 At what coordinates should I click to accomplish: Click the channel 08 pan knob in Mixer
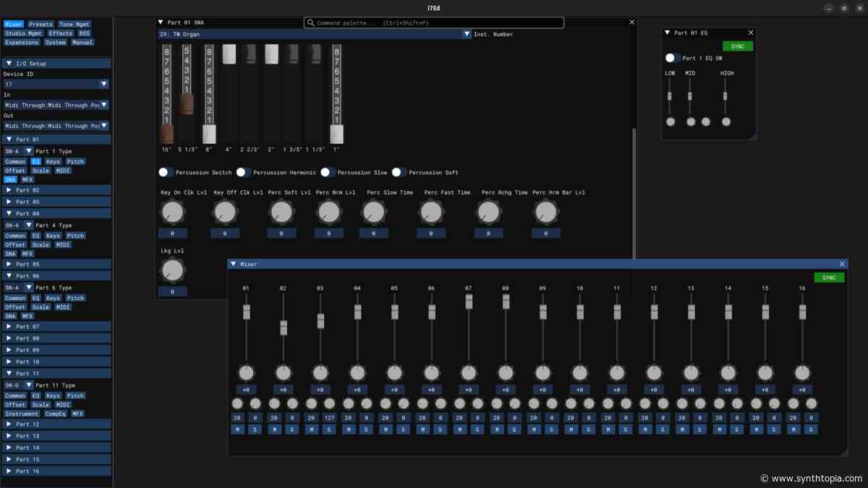click(x=506, y=373)
